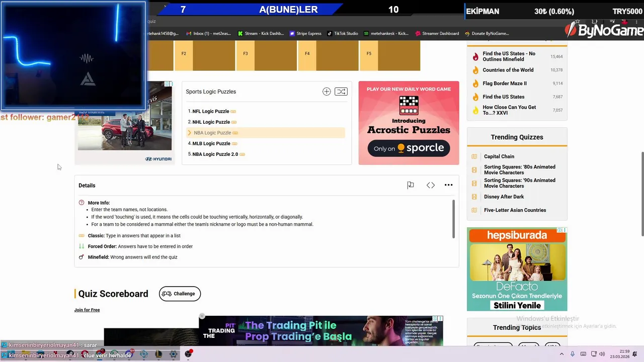Open the Flag Border Maze II quiz

(505, 83)
